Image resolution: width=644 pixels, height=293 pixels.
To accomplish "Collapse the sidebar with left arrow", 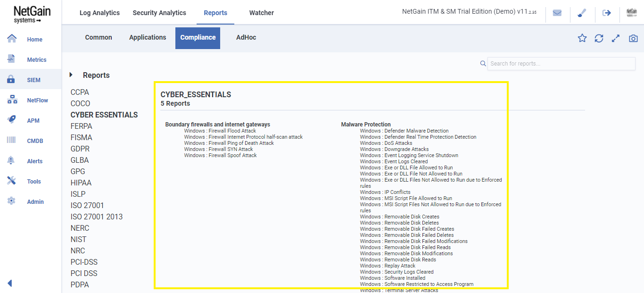I will [9, 283].
